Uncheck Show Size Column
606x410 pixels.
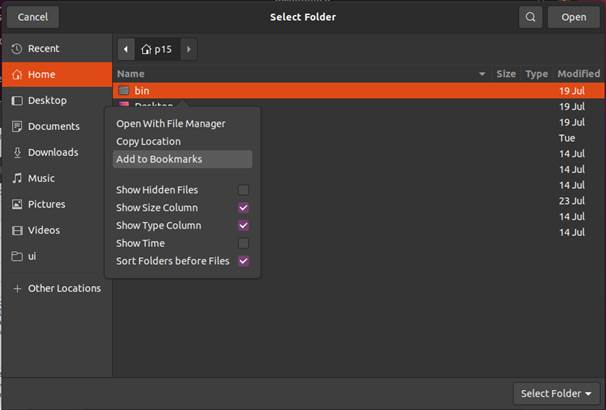pyautogui.click(x=243, y=208)
